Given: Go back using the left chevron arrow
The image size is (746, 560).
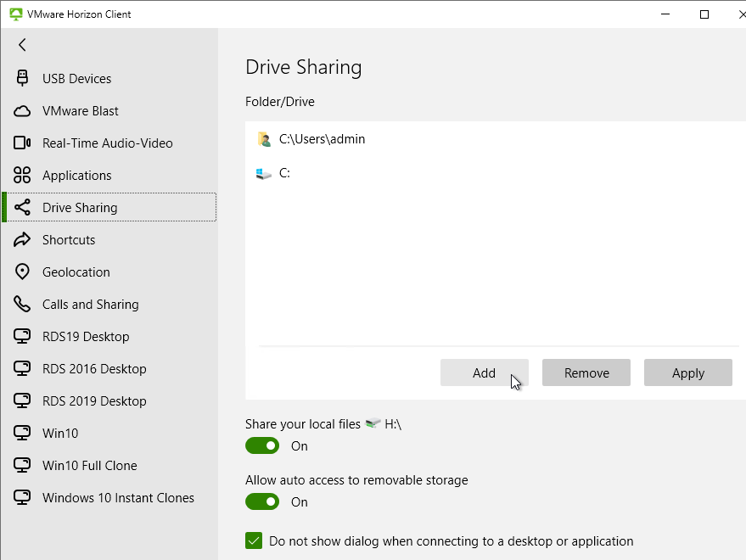Looking at the screenshot, I should [22, 45].
